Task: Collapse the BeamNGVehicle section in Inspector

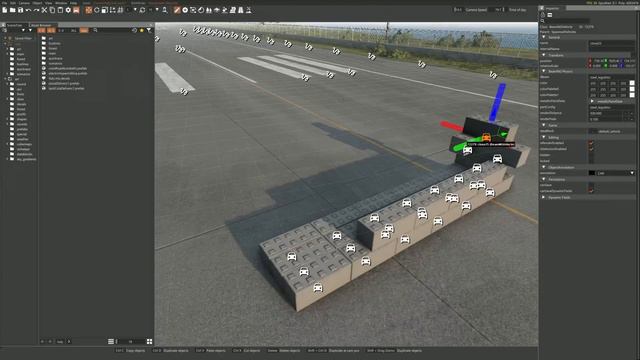Action: (x=544, y=71)
